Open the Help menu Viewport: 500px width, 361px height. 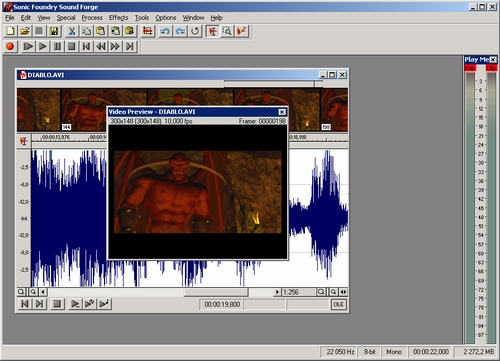[x=216, y=18]
